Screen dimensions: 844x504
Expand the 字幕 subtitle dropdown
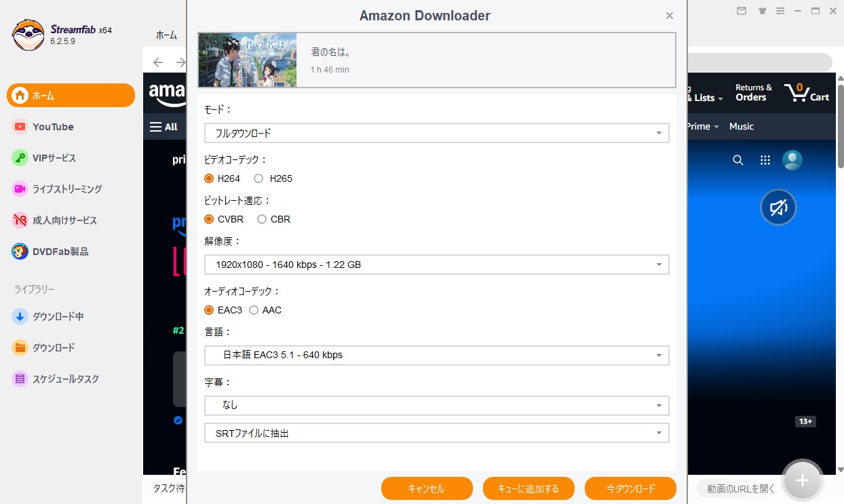pos(436,406)
